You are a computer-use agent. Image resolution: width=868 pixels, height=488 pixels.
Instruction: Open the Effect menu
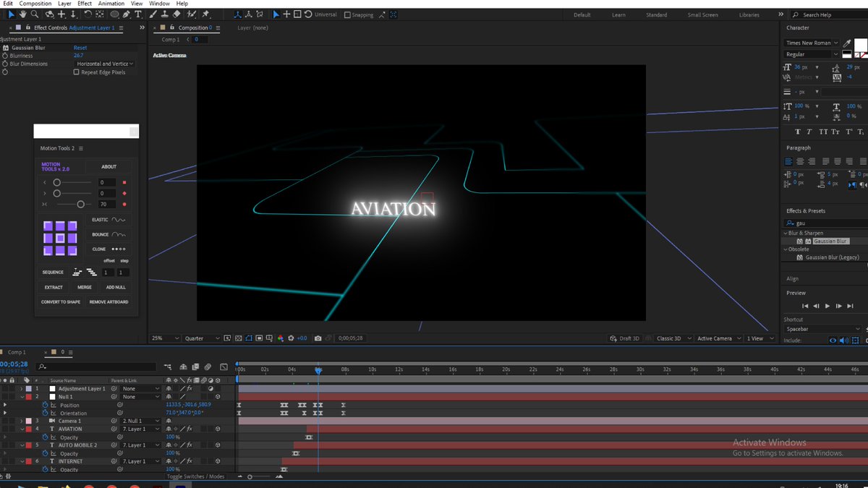click(85, 4)
